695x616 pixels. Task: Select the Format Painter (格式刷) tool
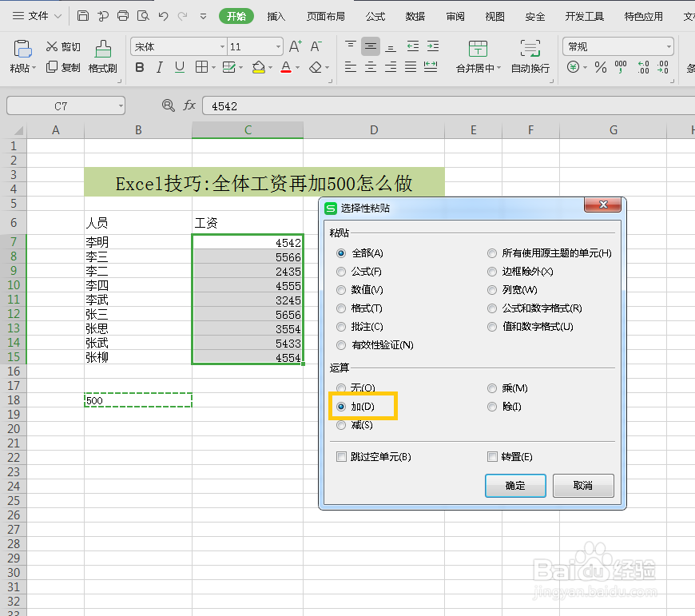coord(101,58)
